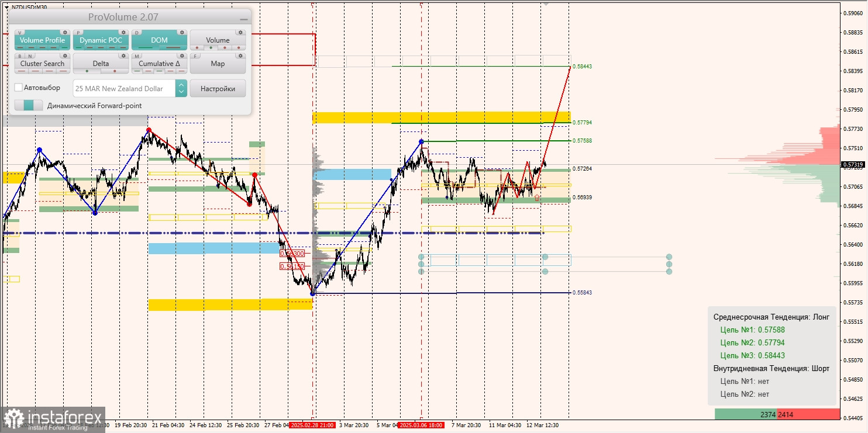Viewport: 868px width, 433px height.
Task: Click the B hotkey tag on Cluster Search
Action: pyautogui.click(x=20, y=56)
